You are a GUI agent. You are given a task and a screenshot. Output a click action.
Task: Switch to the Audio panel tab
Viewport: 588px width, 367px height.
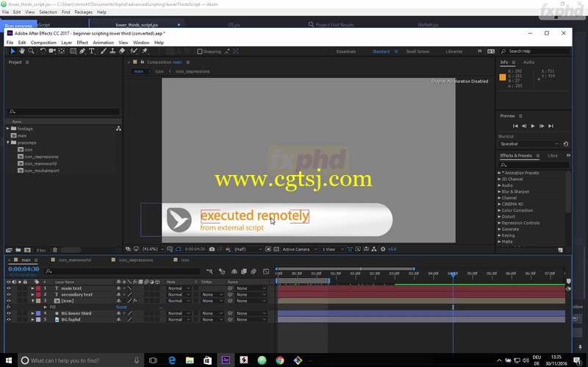(528, 63)
